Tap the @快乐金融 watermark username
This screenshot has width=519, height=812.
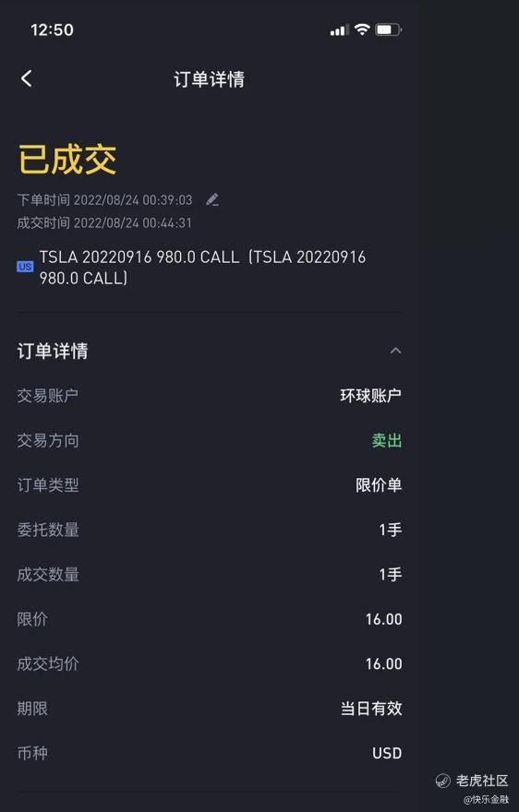(486, 800)
